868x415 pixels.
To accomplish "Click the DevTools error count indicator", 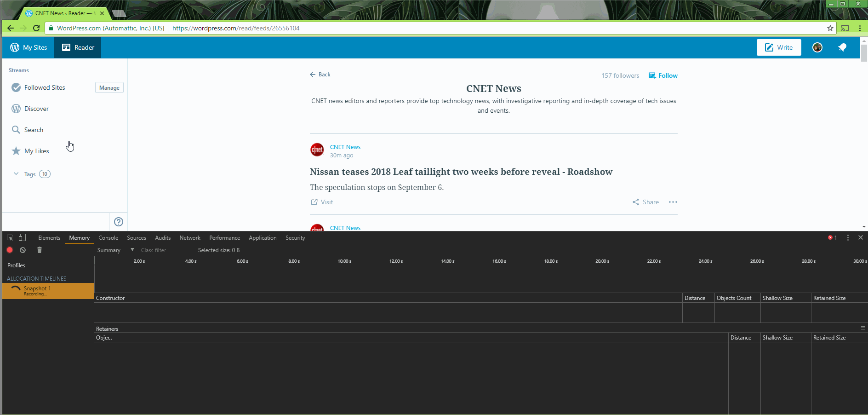I will [x=833, y=238].
